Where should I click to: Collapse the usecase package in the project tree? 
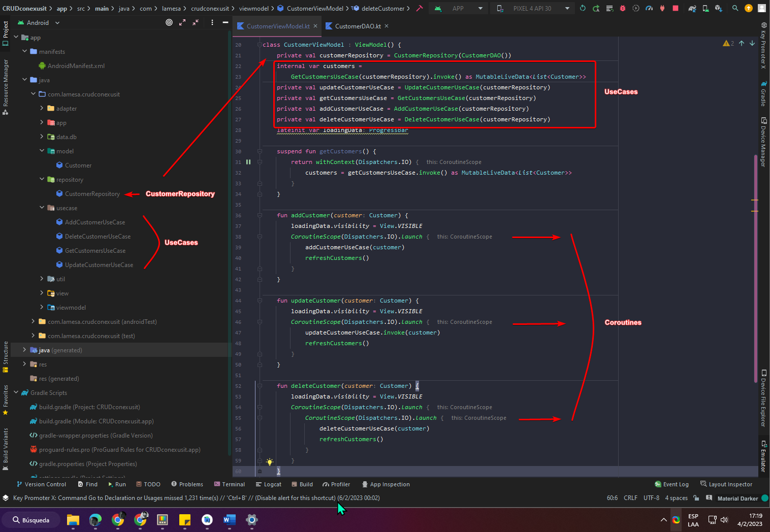click(43, 208)
